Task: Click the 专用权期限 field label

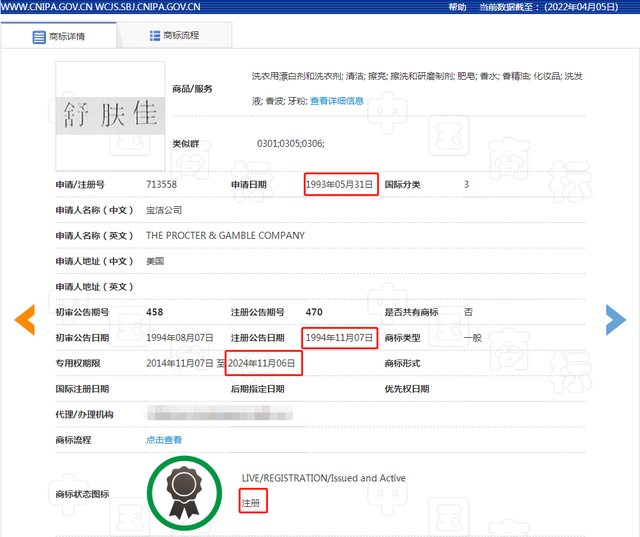Action: tap(78, 363)
